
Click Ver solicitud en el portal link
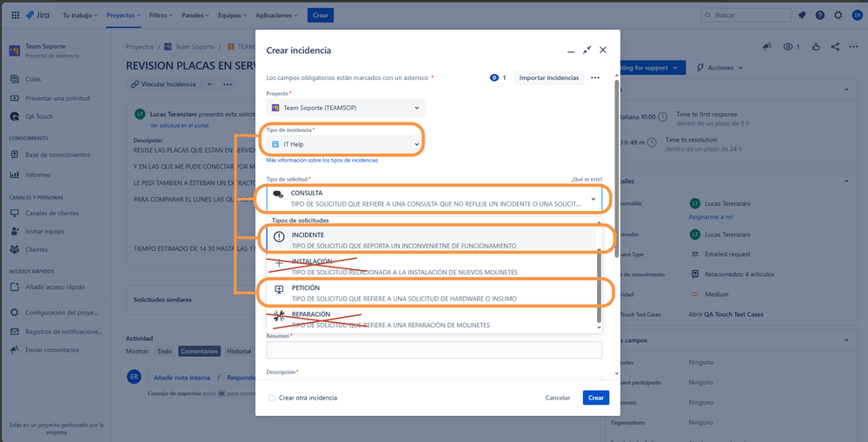[179, 126]
